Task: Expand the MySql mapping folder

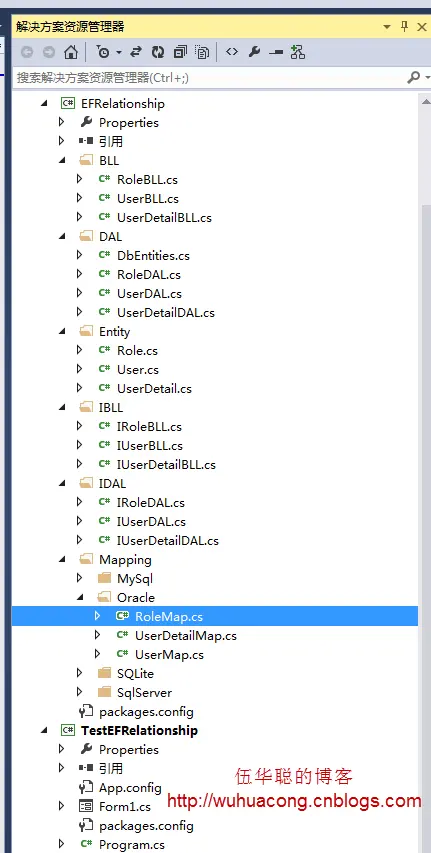Action: point(79,578)
